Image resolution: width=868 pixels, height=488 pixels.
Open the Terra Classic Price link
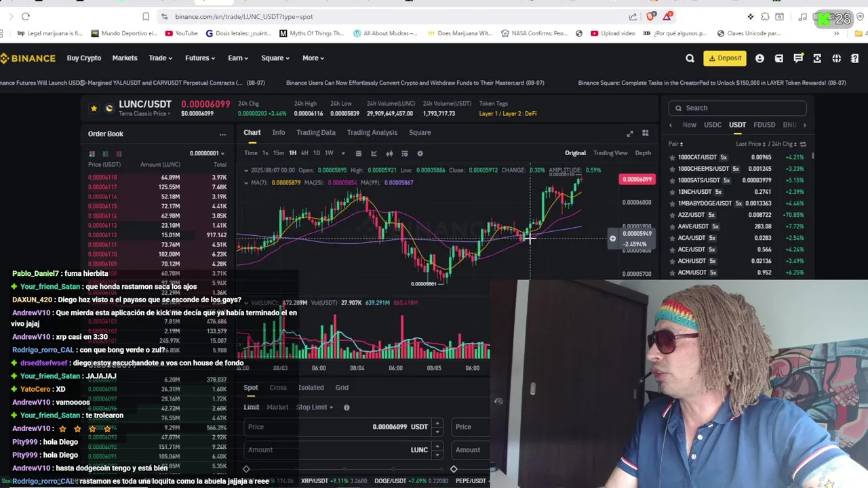(x=146, y=114)
